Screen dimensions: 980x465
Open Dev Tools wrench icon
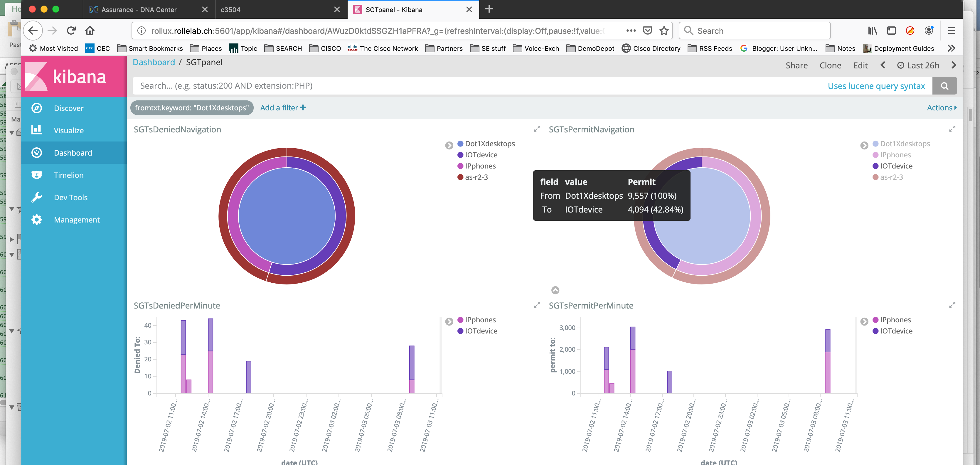(36, 197)
